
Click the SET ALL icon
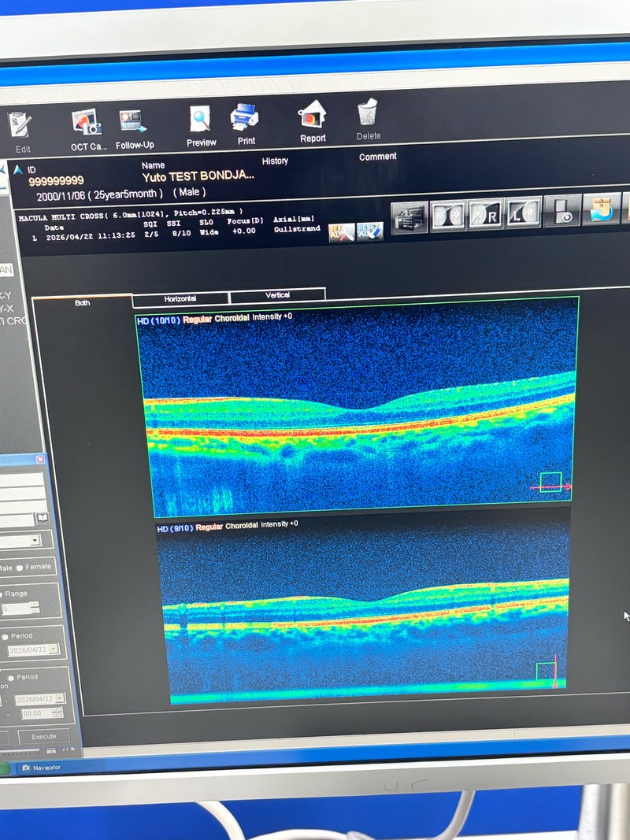click(x=342, y=232)
